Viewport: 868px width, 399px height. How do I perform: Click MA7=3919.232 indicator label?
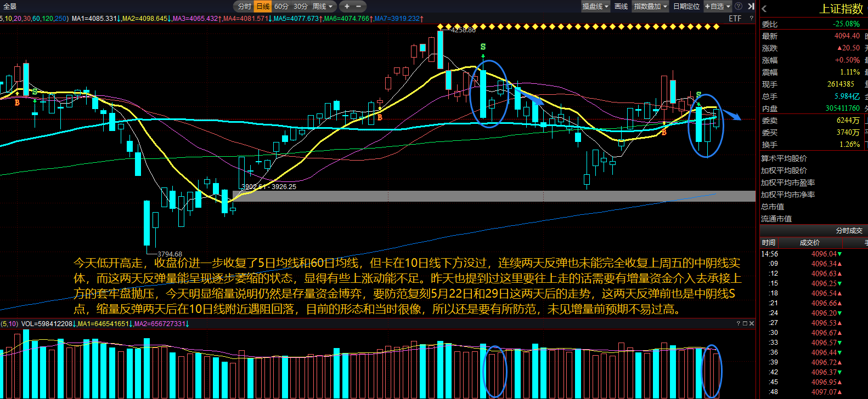coord(399,19)
